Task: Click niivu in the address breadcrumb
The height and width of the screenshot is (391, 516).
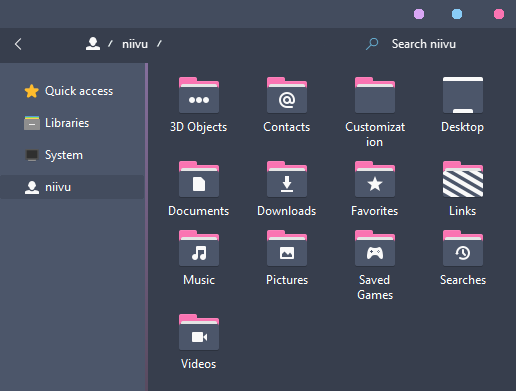Action: [135, 44]
